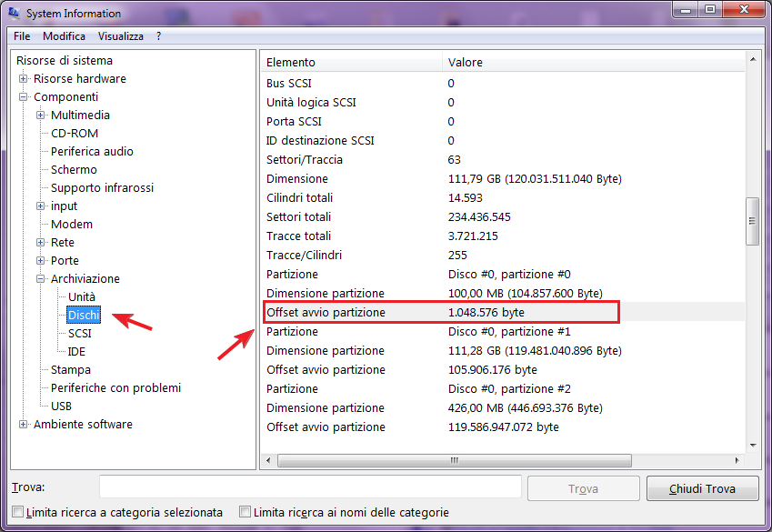Viewport: 772px width, 532px height.
Task: Select the Disco #0, partizione #2 row
Action: [503, 389]
